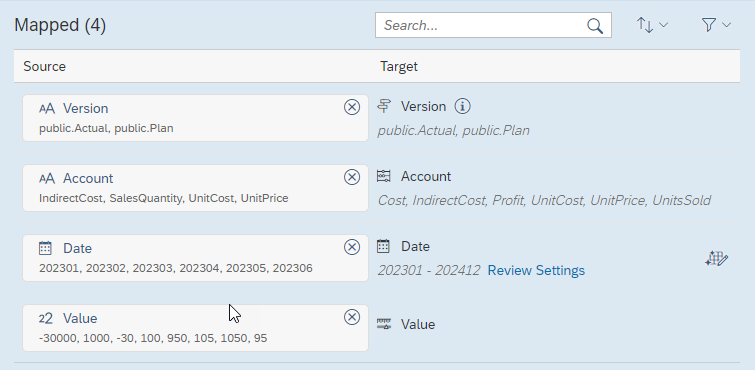The width and height of the screenshot is (755, 370).
Task: Remove the Account source mapping
Action: pos(352,177)
